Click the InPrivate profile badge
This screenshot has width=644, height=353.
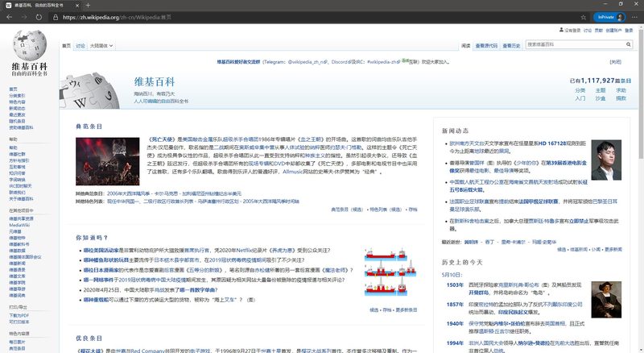[609, 17]
